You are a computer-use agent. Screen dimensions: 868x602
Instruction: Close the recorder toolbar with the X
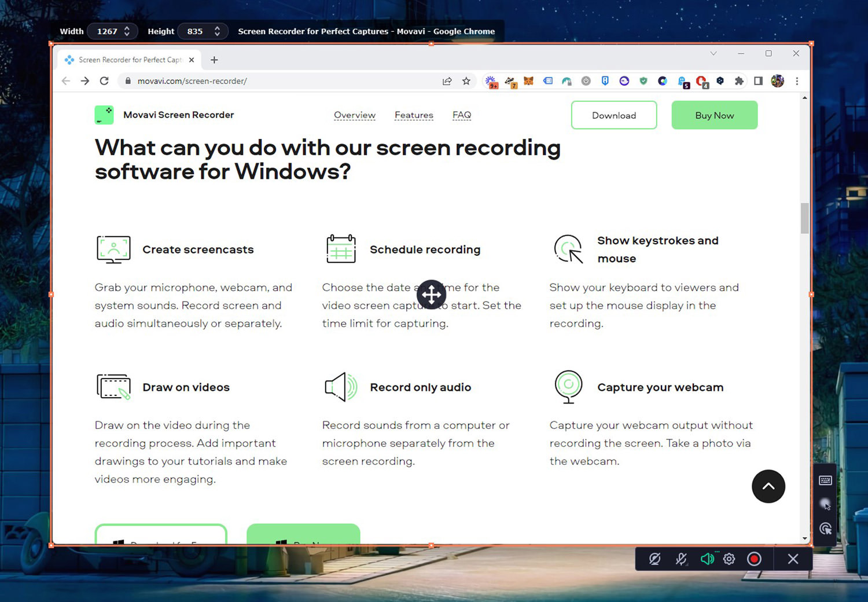point(793,559)
